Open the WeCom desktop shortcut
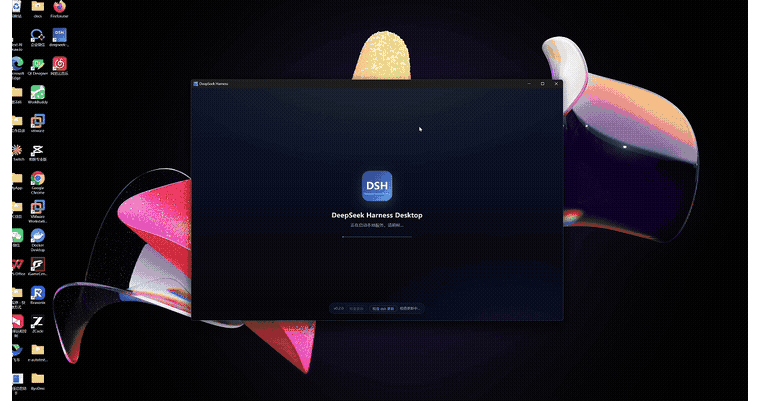 (x=38, y=38)
